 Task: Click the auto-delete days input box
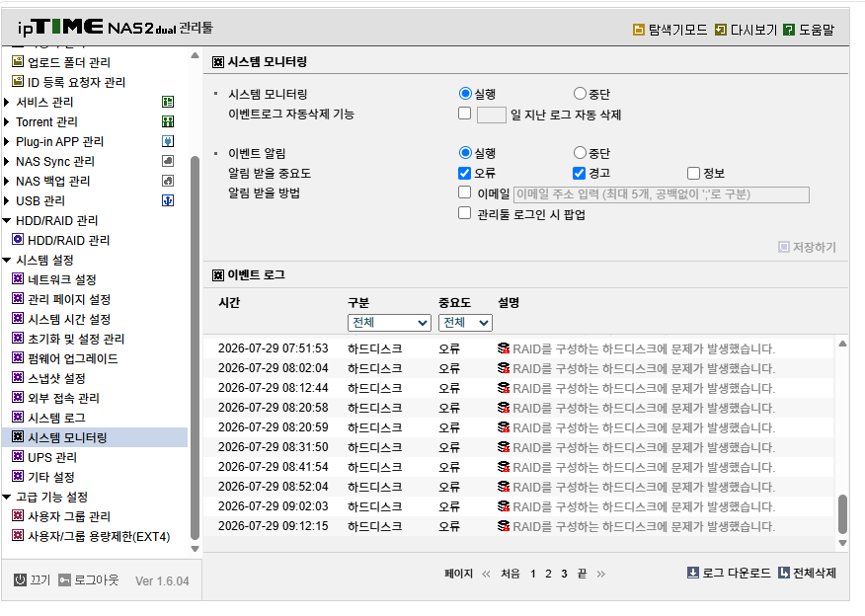(x=492, y=115)
